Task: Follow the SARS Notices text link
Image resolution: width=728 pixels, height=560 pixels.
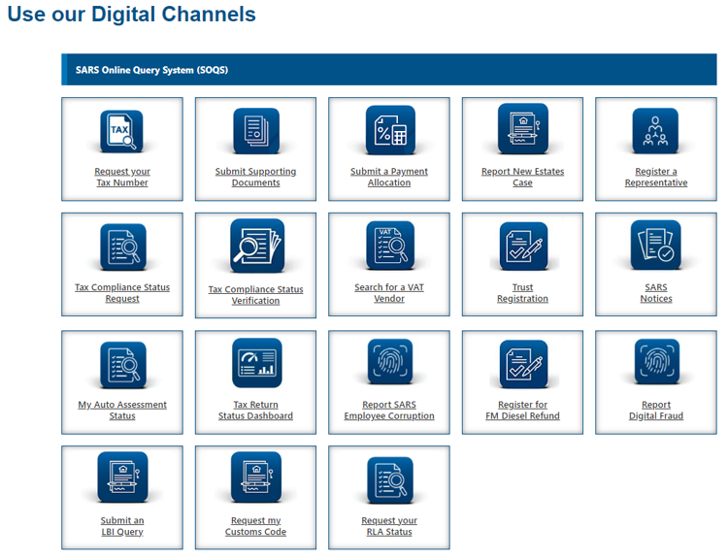Action: coord(656,293)
